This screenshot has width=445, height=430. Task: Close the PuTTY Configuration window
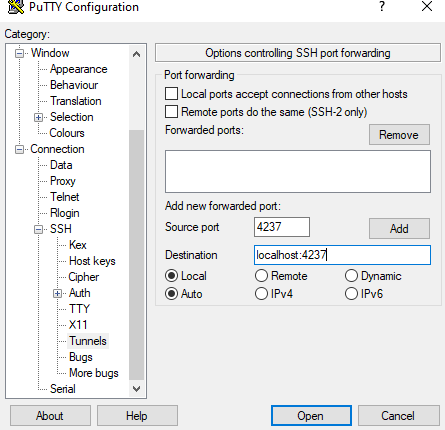(x=427, y=6)
